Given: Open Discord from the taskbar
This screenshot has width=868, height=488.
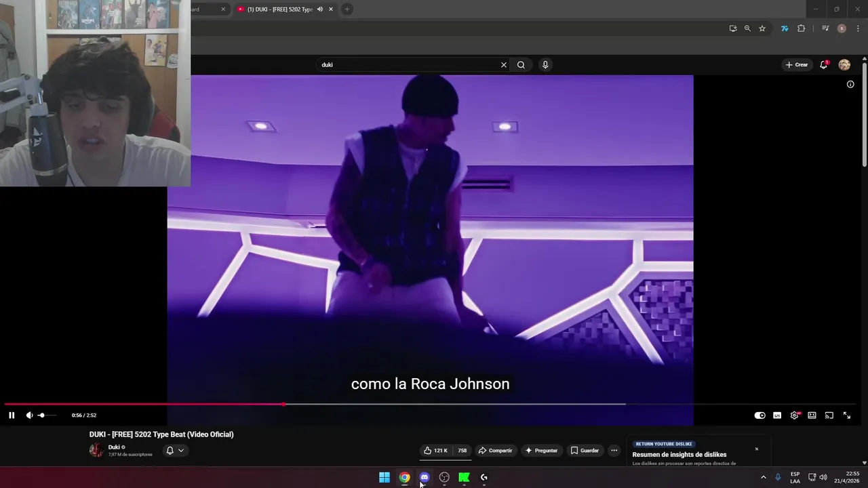Looking at the screenshot, I should [x=425, y=477].
